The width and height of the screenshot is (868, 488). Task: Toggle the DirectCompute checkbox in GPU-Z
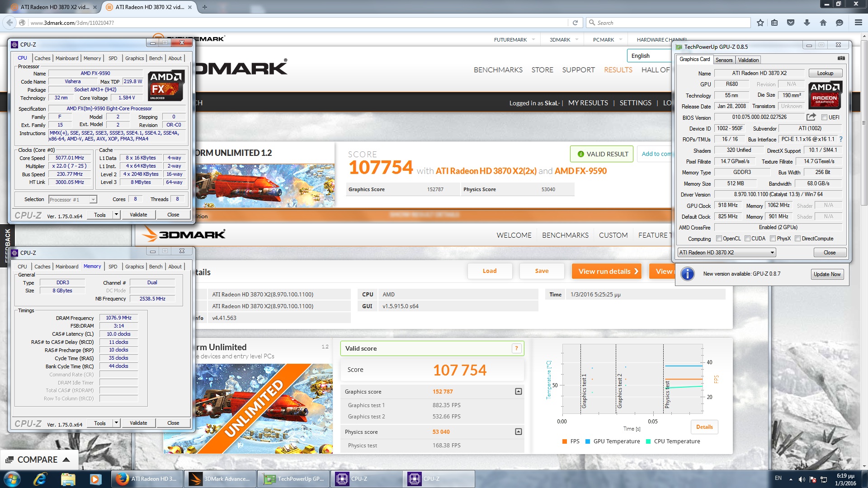pos(798,239)
